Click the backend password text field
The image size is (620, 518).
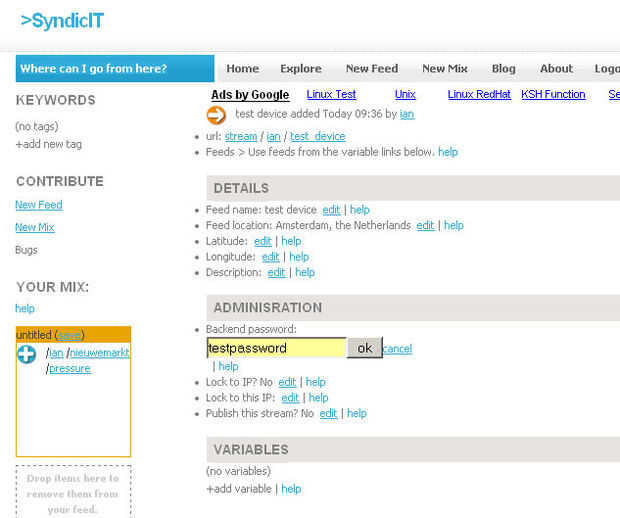(x=276, y=348)
